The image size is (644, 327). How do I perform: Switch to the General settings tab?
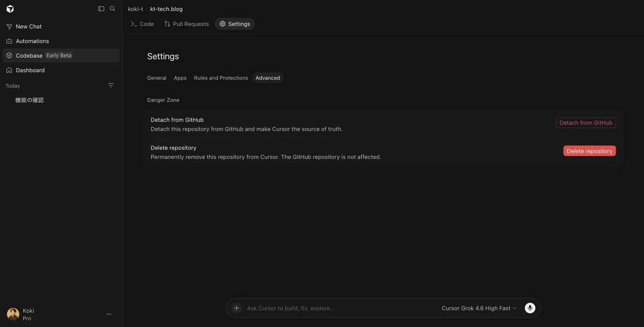pos(157,78)
